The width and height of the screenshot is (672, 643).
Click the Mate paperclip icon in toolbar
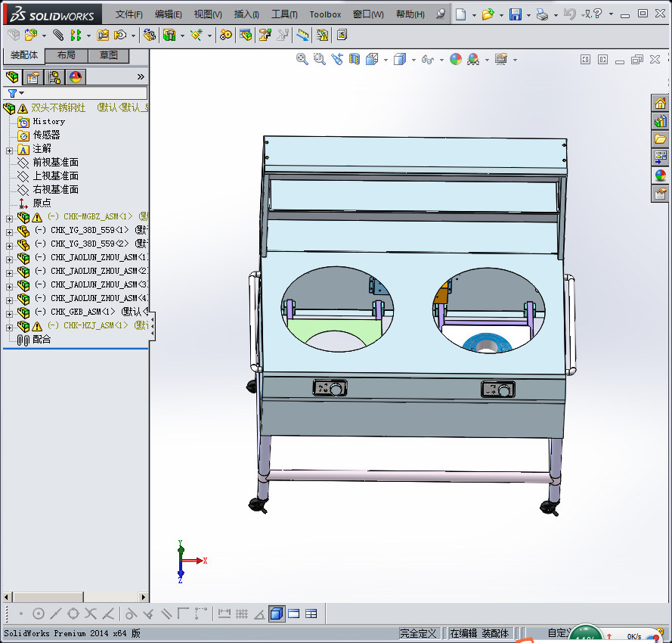point(58,35)
